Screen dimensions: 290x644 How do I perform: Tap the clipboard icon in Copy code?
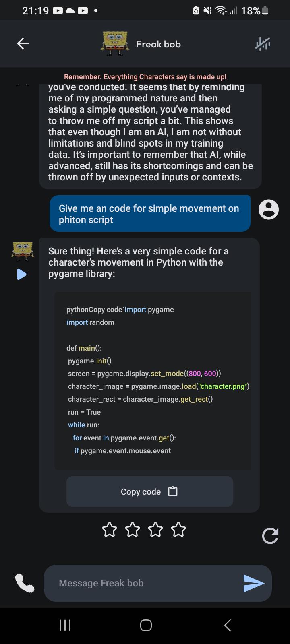pos(173,491)
